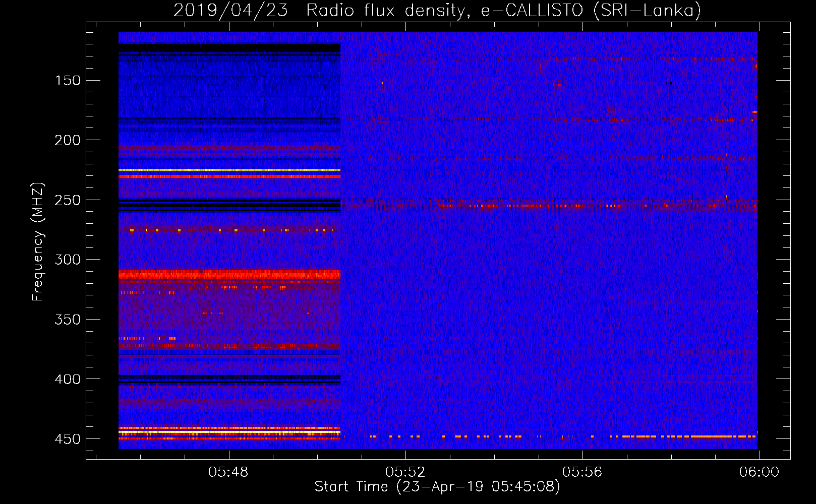
Task: Click the 05:56 time tick label
Action: (582, 472)
